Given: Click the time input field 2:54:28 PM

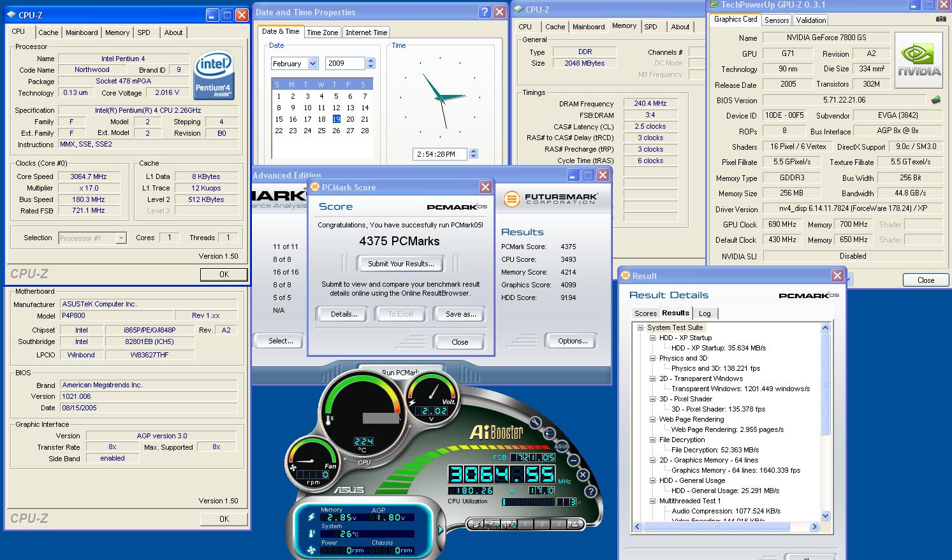Looking at the screenshot, I should click(x=440, y=154).
